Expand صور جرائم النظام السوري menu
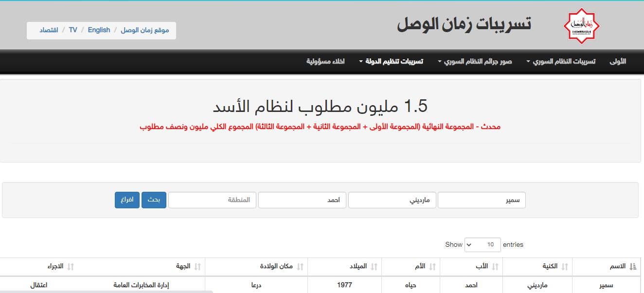This screenshot has height=293, width=644. pos(475,62)
